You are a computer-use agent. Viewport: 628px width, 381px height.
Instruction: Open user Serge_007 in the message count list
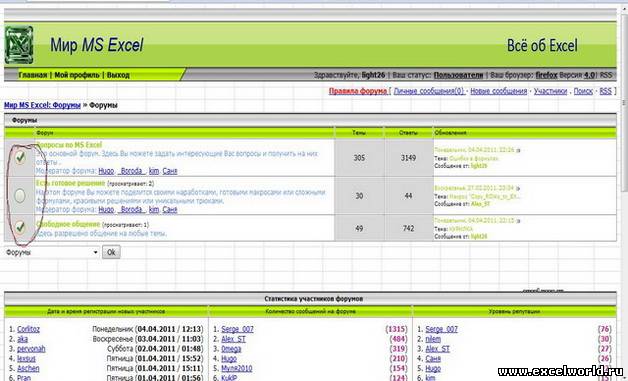pos(238,329)
